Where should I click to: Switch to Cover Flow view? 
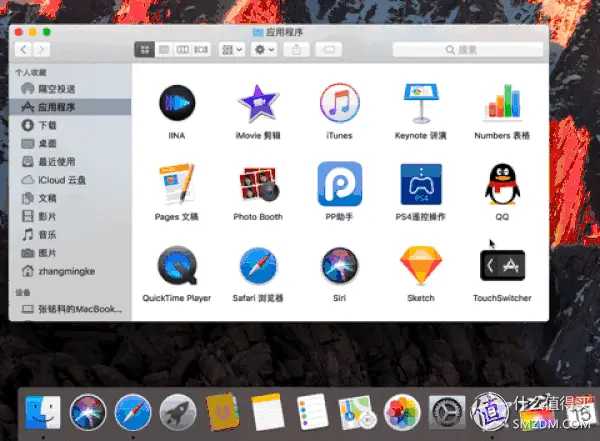(201, 50)
